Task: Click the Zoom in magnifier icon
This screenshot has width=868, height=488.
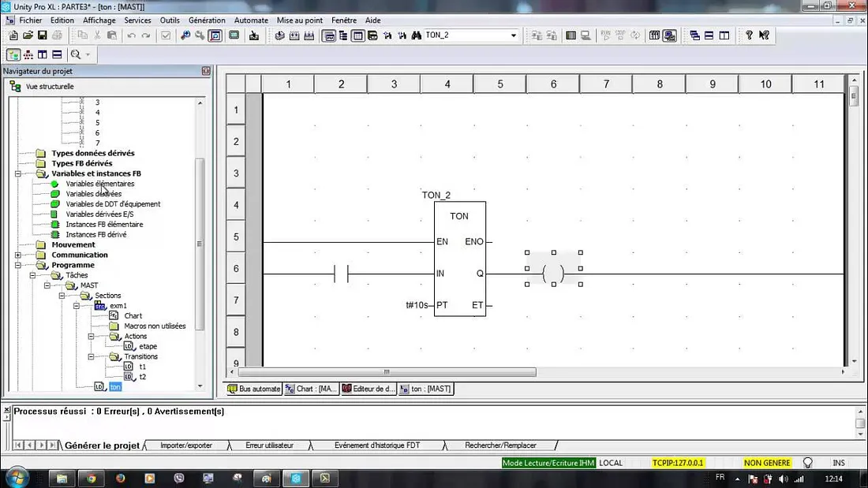Action: pyautogui.click(x=185, y=35)
